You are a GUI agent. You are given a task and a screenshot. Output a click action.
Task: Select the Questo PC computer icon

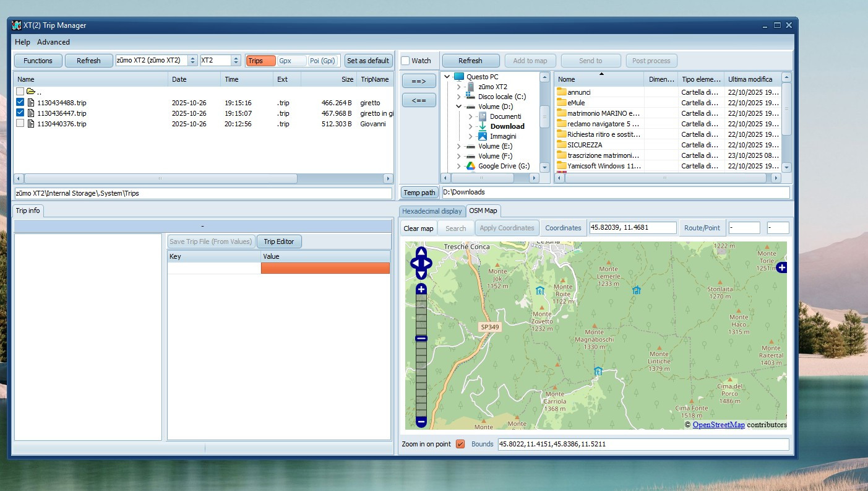[458, 77]
